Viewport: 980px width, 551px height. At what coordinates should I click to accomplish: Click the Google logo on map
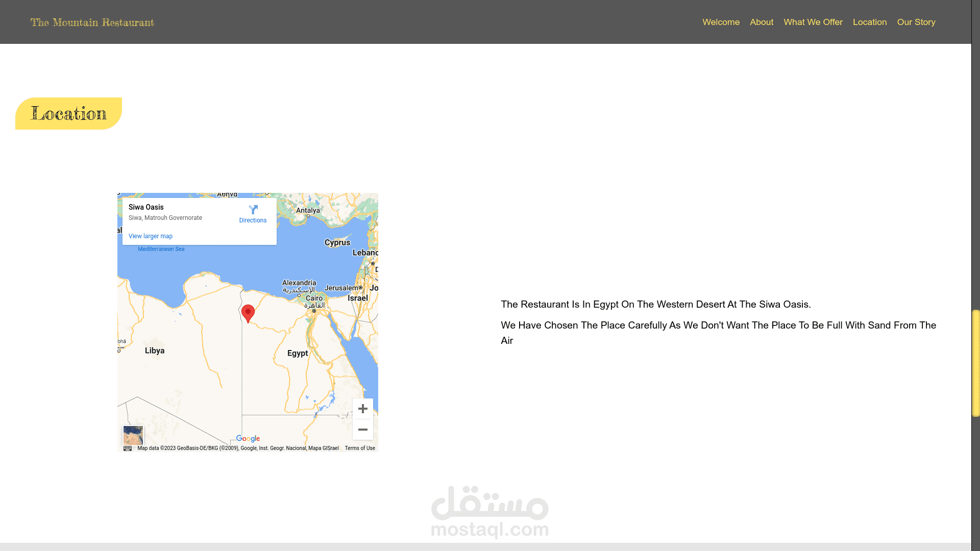[248, 439]
